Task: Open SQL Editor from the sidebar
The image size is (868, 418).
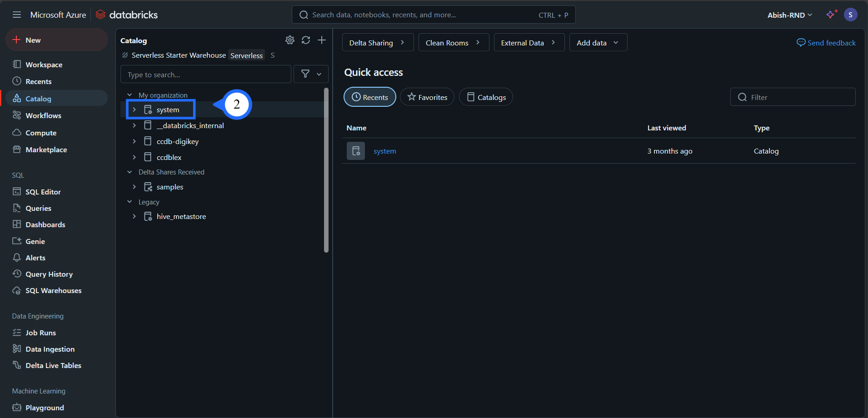Action: click(43, 192)
